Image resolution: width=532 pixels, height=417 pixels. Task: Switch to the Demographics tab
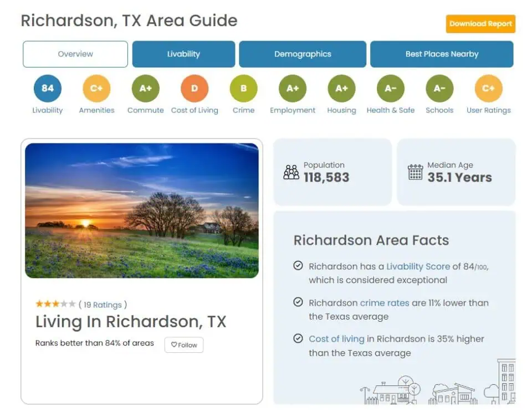(x=303, y=54)
